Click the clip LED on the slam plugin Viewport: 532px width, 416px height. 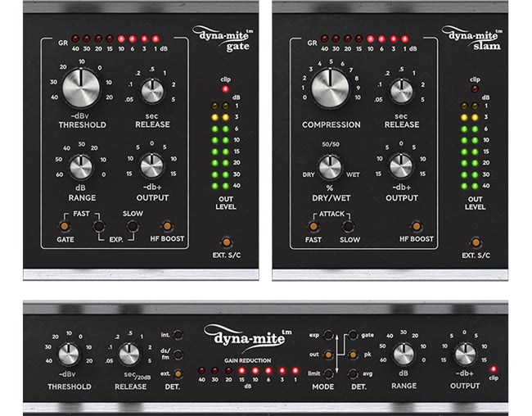point(475,89)
